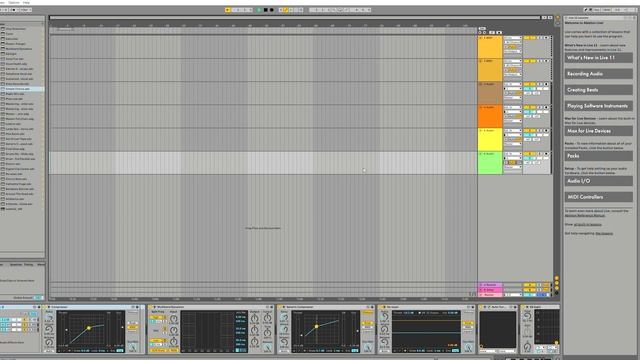Screen dimensions: 640x360
Task: Toggle the Multiband Dynamics device activator
Action: pyautogui.click(x=151, y=307)
